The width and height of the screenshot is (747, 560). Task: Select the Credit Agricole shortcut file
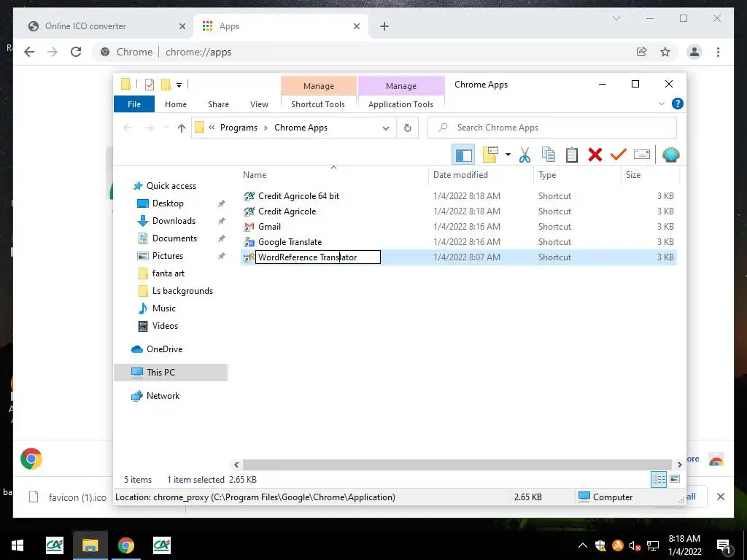tap(287, 211)
